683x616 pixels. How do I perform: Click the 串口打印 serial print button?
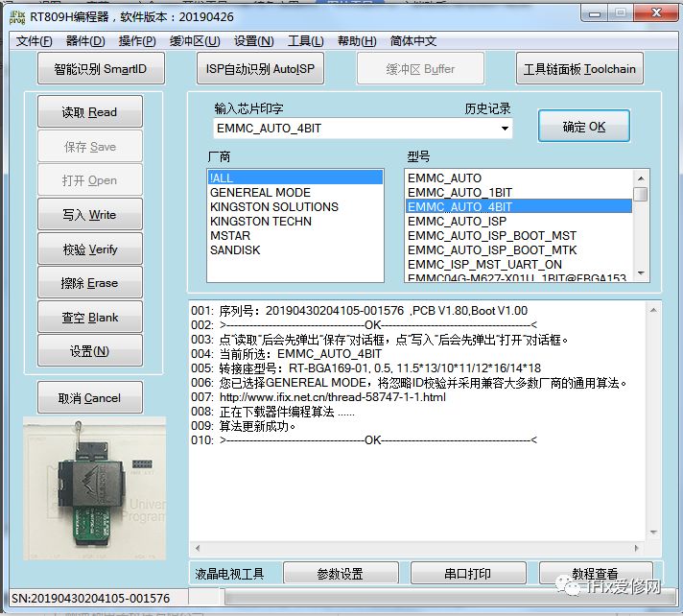click(x=467, y=574)
